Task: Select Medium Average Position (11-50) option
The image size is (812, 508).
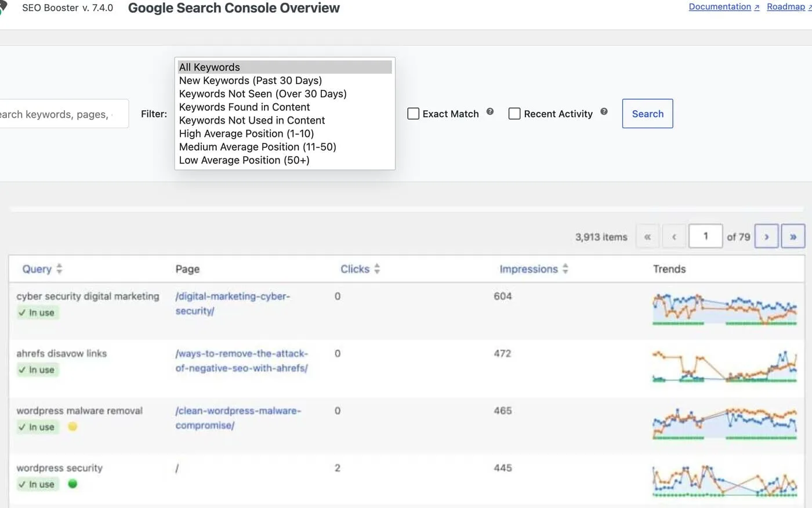Action: [x=285, y=147]
